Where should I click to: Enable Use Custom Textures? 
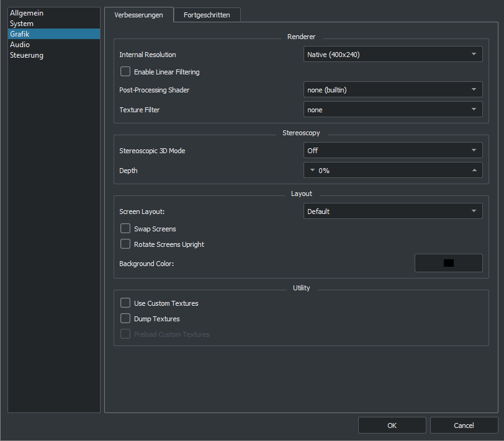pyautogui.click(x=125, y=303)
